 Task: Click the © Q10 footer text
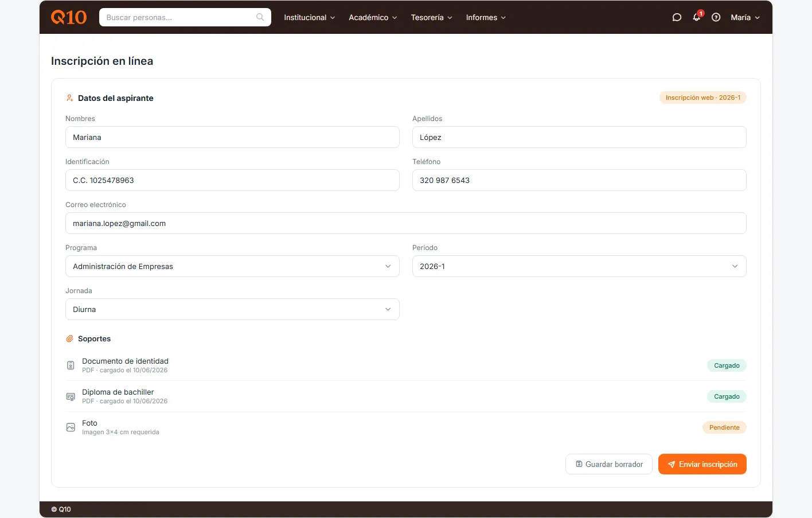coord(61,509)
